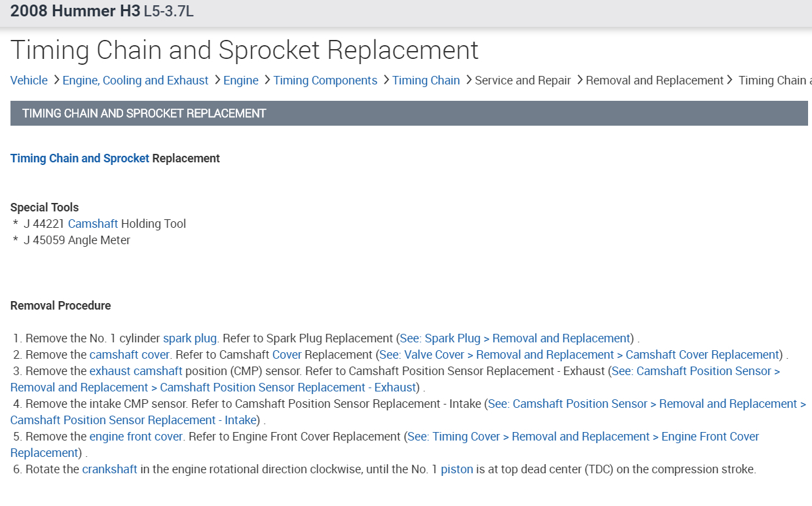Open the 'spark plug' link in step 1
This screenshot has height=506, width=812.
(x=190, y=338)
